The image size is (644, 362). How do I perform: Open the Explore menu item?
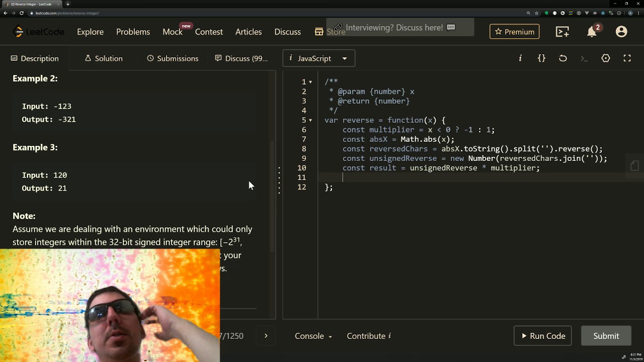pyautogui.click(x=90, y=32)
